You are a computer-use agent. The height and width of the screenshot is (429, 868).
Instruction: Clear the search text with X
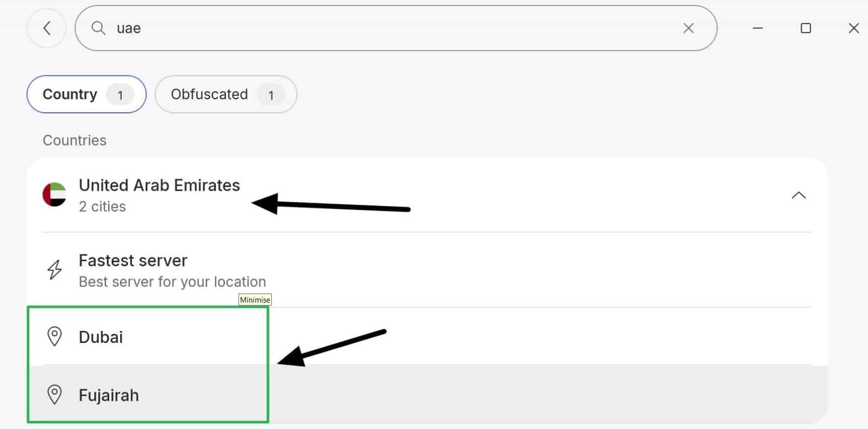pos(688,28)
